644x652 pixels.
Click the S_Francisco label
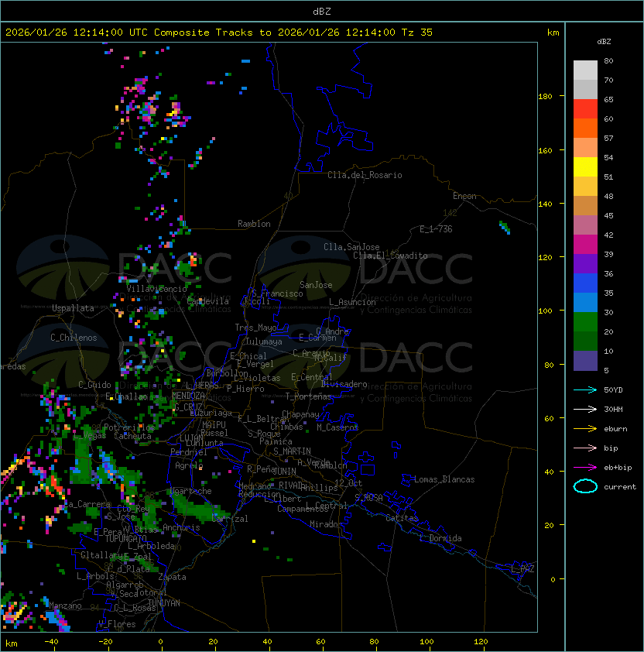point(277,293)
